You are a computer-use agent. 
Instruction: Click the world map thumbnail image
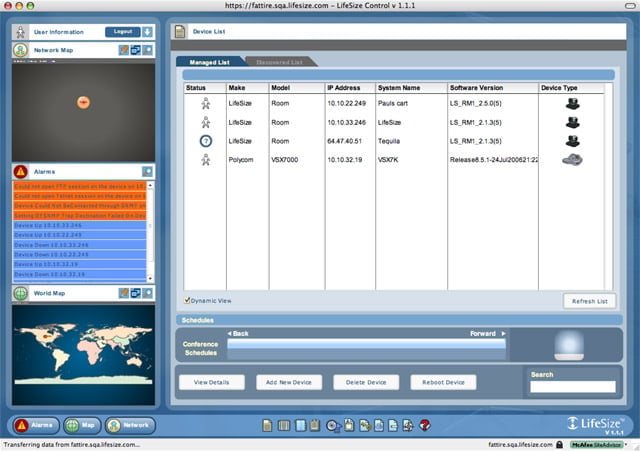(83, 355)
